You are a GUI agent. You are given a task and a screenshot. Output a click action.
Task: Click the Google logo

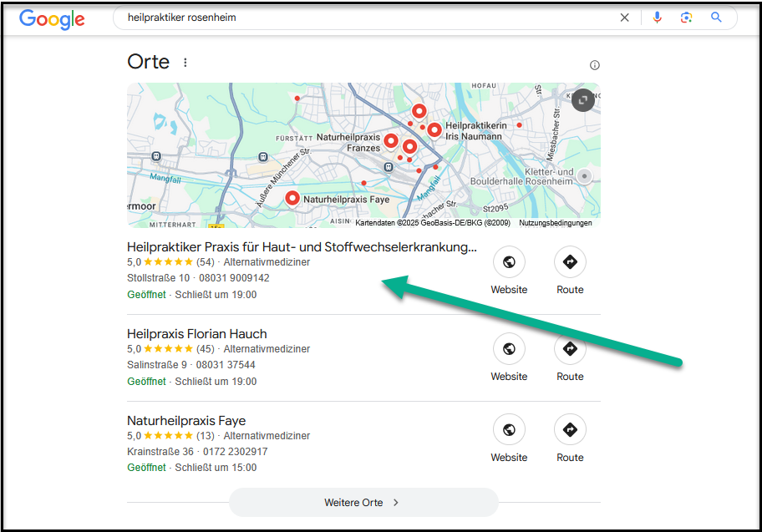tap(52, 19)
